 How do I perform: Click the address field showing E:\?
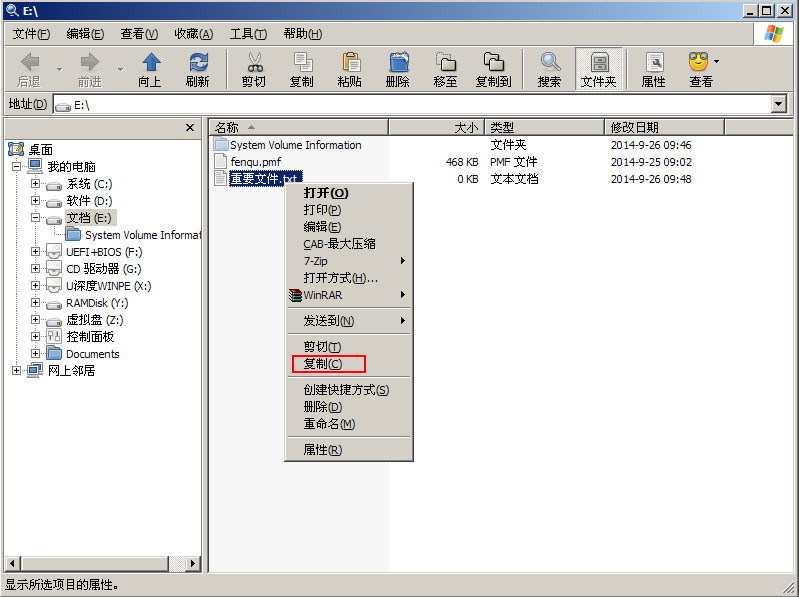click(412, 105)
